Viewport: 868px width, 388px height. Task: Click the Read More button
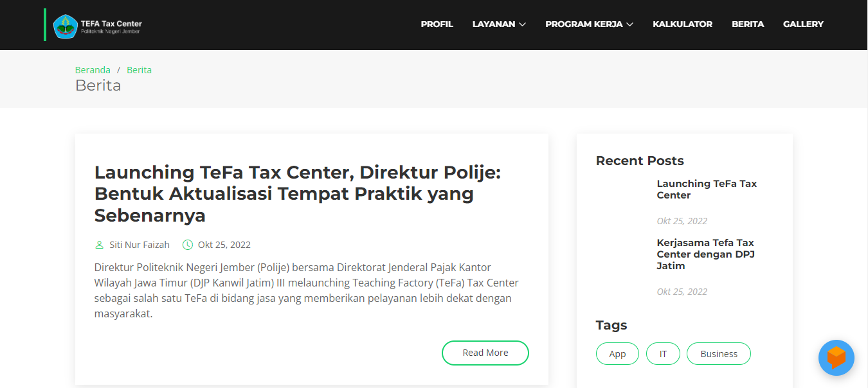[485, 353]
